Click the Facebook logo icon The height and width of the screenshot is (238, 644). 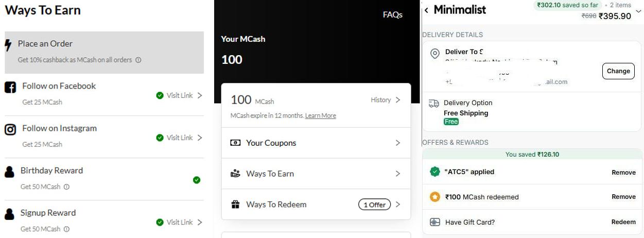[x=10, y=88]
